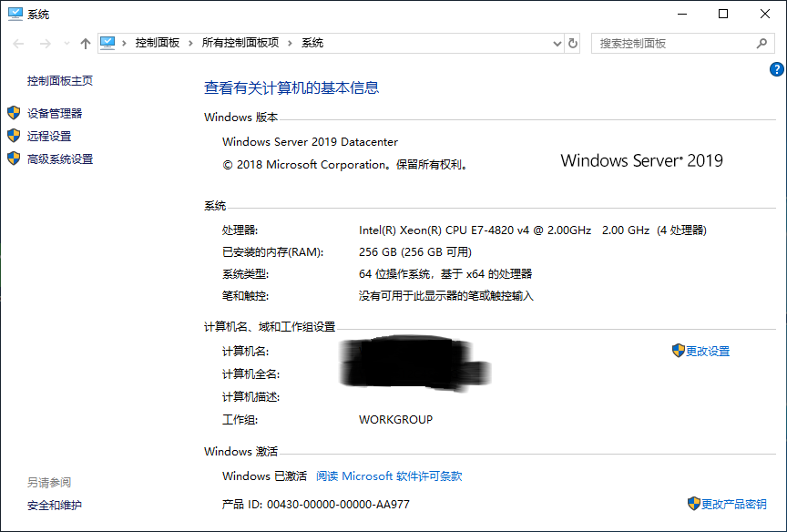Close the 系统 window
Image resolution: width=787 pixels, height=532 pixels.
pyautogui.click(x=765, y=14)
